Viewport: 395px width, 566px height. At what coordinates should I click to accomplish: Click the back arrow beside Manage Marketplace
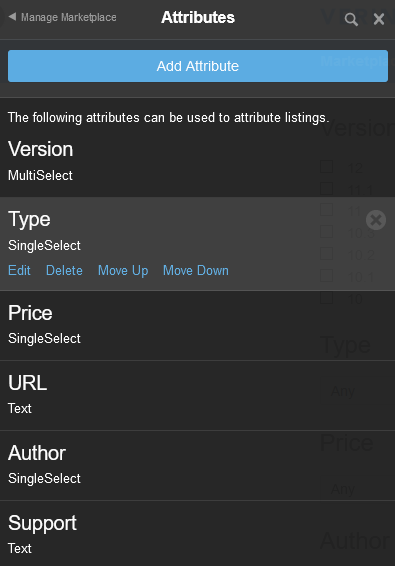click(x=12, y=17)
